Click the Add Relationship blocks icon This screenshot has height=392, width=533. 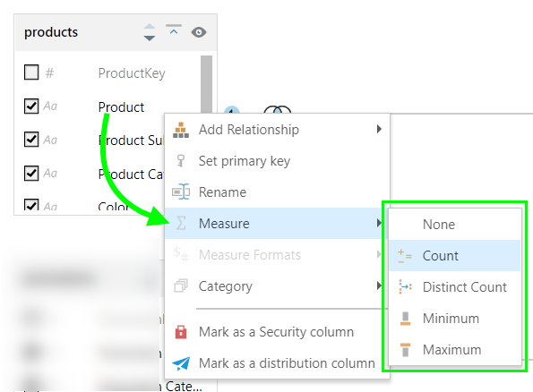[x=180, y=130]
